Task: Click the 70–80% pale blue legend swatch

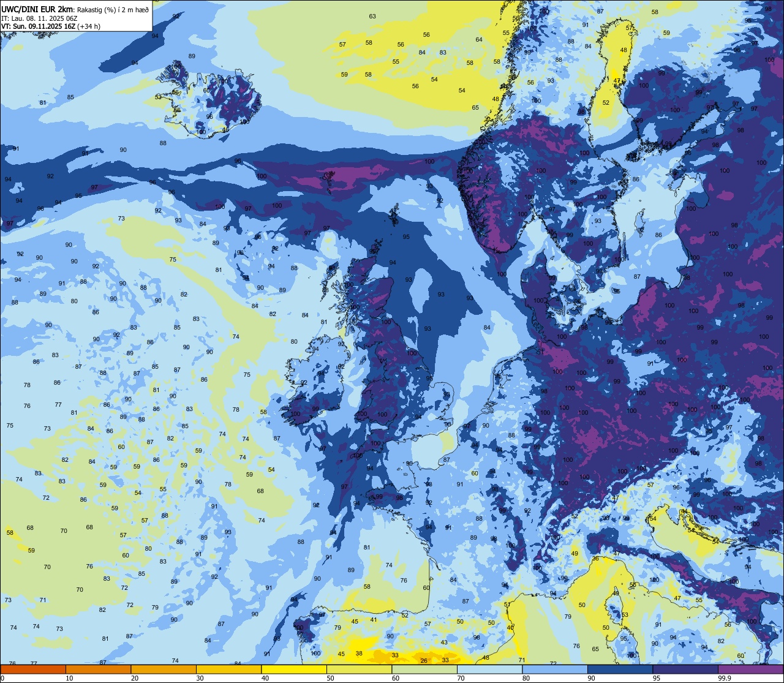Action: tap(489, 669)
